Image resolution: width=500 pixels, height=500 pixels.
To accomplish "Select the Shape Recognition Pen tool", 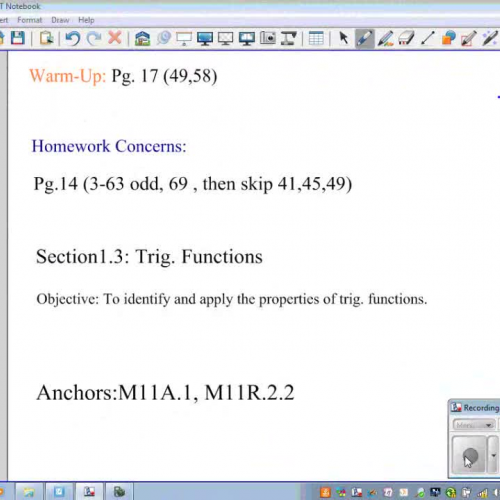I will (x=469, y=38).
